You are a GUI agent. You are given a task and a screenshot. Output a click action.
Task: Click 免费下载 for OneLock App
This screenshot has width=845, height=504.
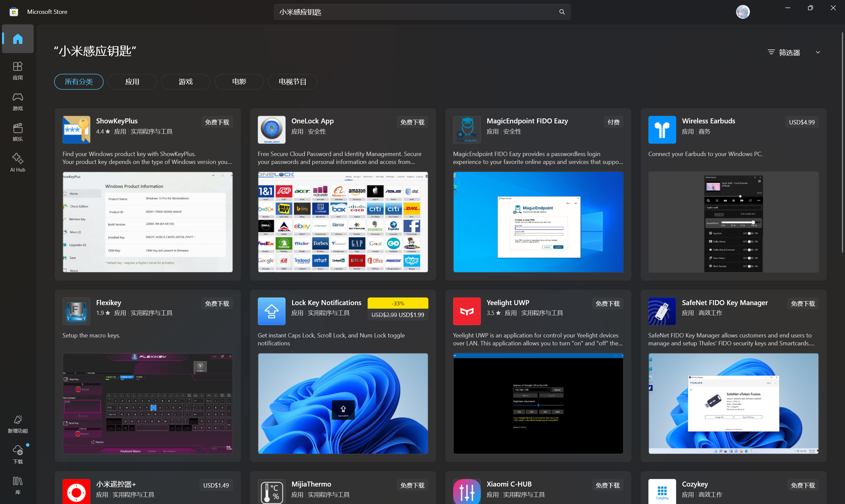pyautogui.click(x=413, y=122)
